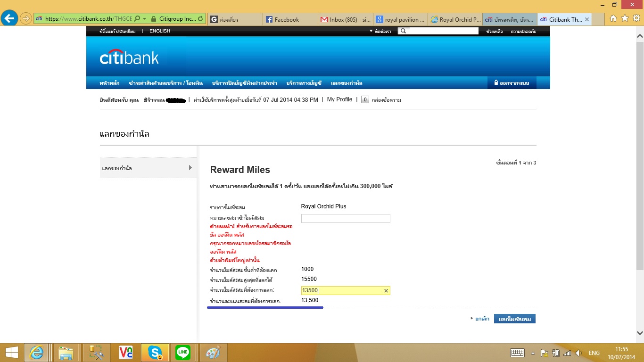Image resolution: width=644 pixels, height=362 pixels.
Task: Submit with the แลกไมล์สะสม button
Action: click(515, 319)
